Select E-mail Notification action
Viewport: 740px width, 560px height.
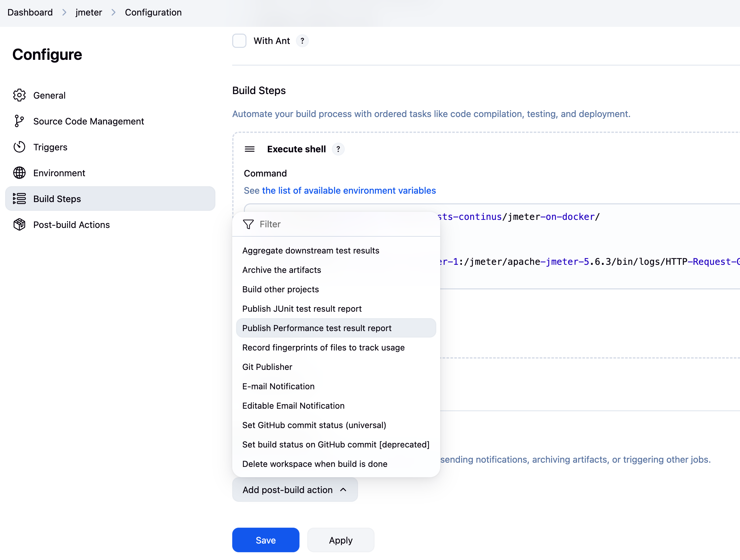click(278, 386)
